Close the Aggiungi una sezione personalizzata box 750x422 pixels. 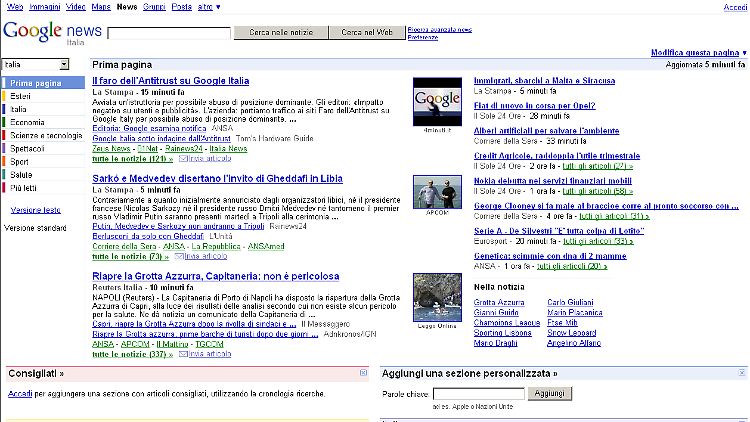pos(741,373)
